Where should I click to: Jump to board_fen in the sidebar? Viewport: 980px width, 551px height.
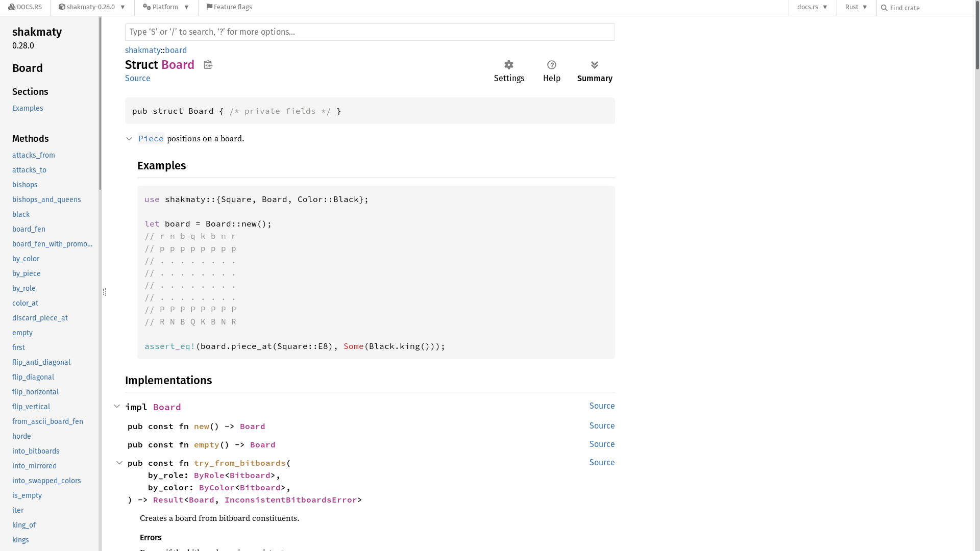[x=29, y=229]
